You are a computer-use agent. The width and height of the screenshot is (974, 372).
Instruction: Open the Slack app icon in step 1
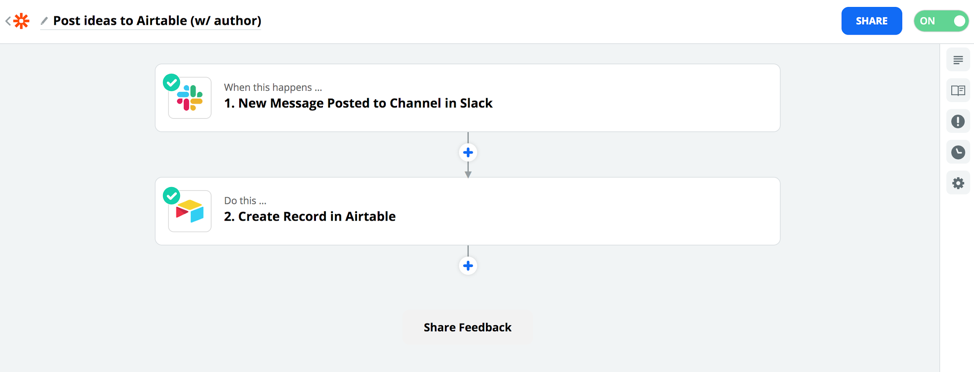tap(189, 98)
